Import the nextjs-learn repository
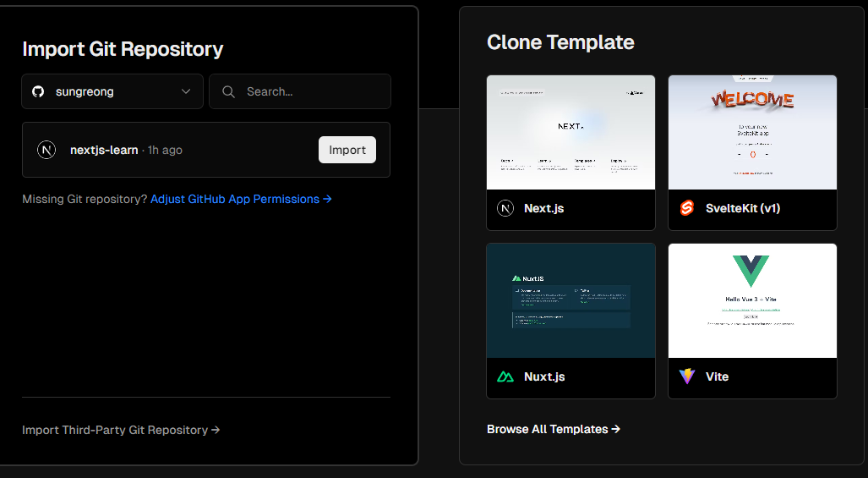868x478 pixels. pyautogui.click(x=347, y=150)
